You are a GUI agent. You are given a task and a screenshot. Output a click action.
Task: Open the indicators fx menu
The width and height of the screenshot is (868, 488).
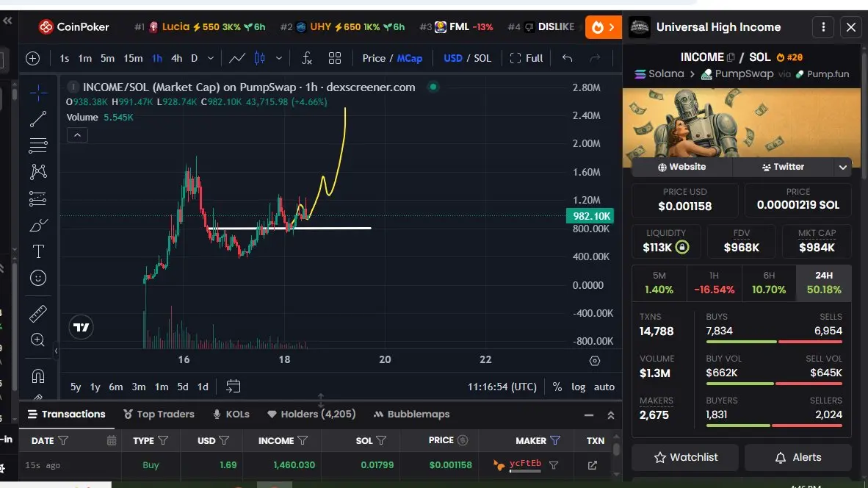pyautogui.click(x=307, y=58)
